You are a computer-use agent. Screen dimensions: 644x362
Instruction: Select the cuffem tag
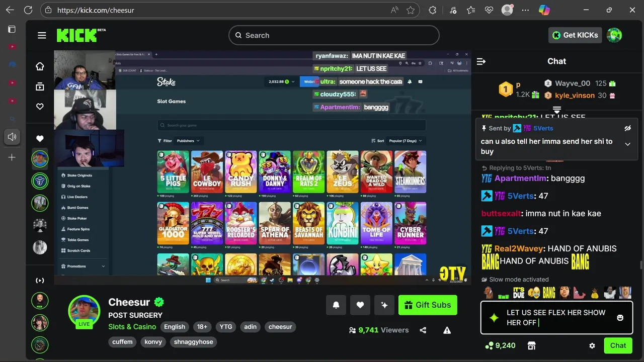click(122, 342)
